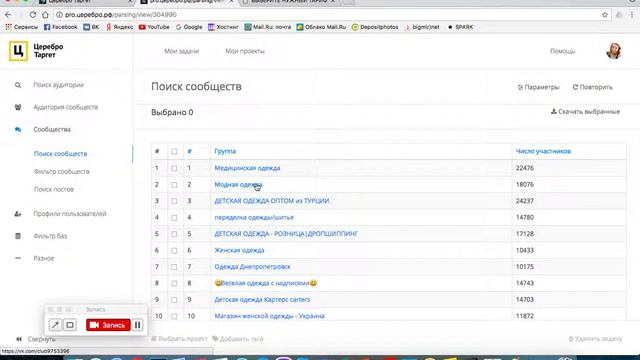
Task: Click the Фильтр баз database icon
Action: point(18,236)
